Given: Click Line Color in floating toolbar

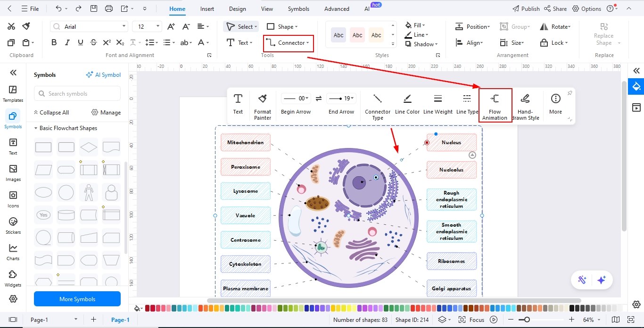Looking at the screenshot, I should tap(407, 104).
